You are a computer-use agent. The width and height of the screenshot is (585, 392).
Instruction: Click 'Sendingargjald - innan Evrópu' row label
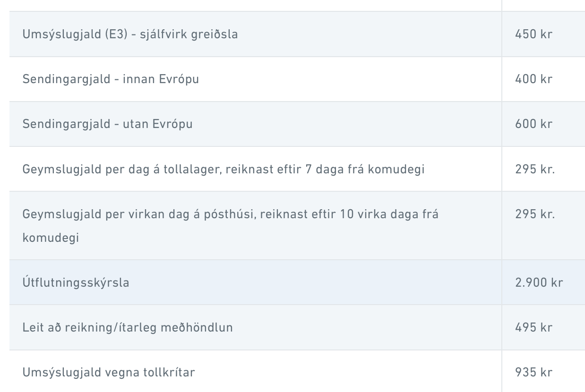(x=111, y=79)
